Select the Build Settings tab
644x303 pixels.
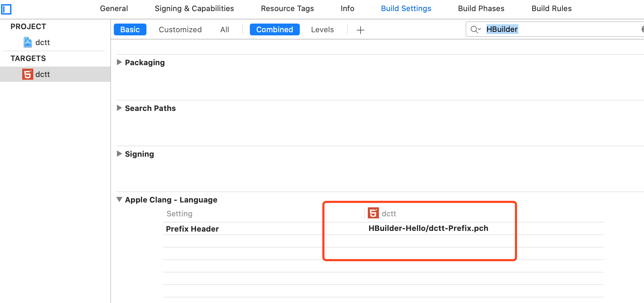tap(406, 9)
